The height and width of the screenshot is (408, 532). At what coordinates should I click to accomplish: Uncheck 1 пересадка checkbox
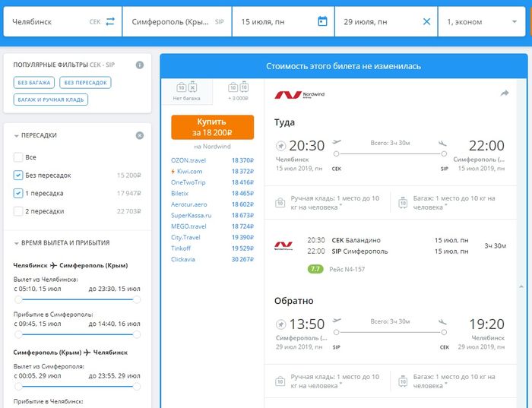[x=18, y=193]
